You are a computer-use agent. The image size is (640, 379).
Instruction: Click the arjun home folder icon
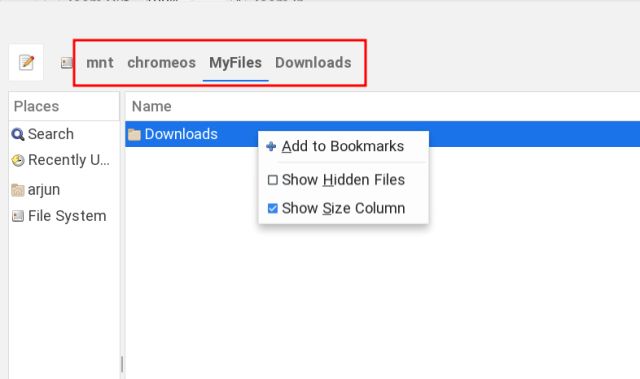coord(18,190)
